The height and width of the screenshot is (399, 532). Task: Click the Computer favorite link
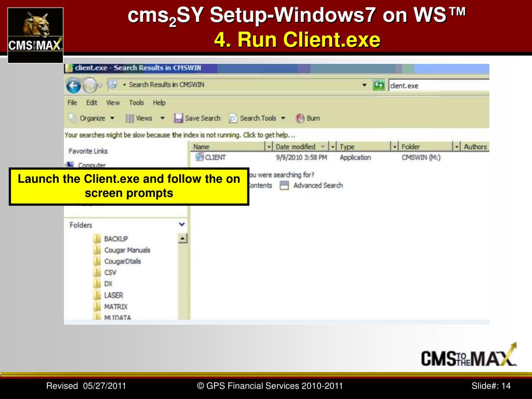pyautogui.click(x=91, y=165)
